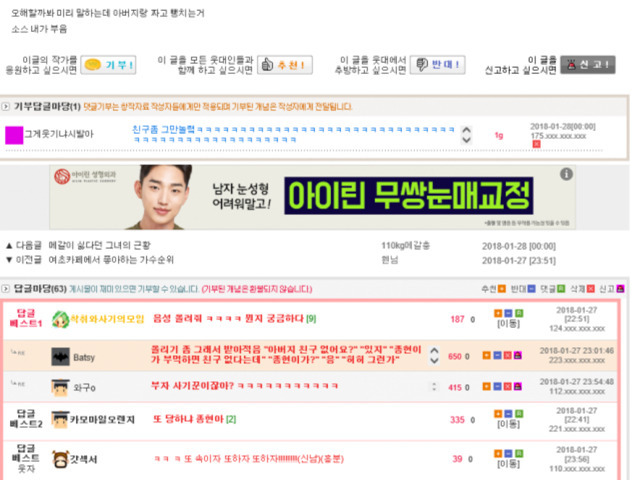Screen dimensions: 640x480
Task: Click [이동] link in 착취와사기의모임 row
Action: click(508, 324)
